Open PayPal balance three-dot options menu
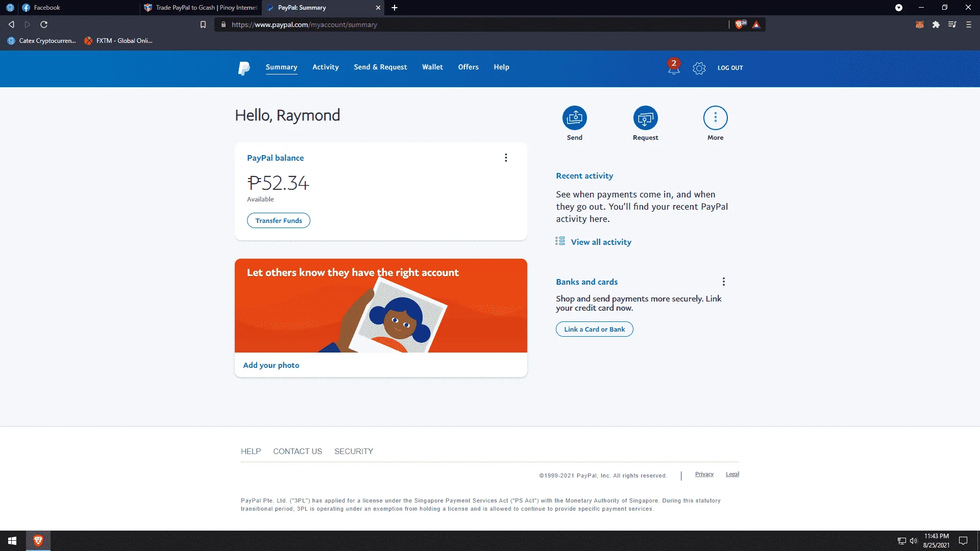Image resolution: width=980 pixels, height=551 pixels. coord(506,158)
